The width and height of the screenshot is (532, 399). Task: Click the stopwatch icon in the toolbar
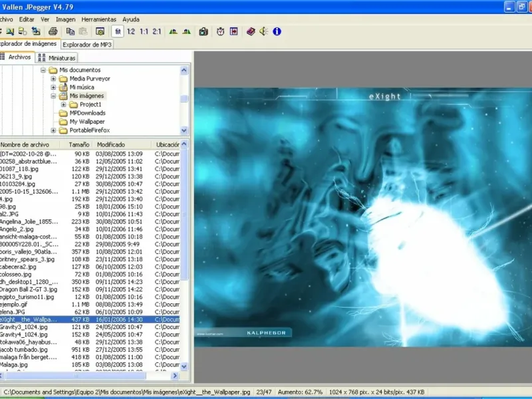coord(219,31)
